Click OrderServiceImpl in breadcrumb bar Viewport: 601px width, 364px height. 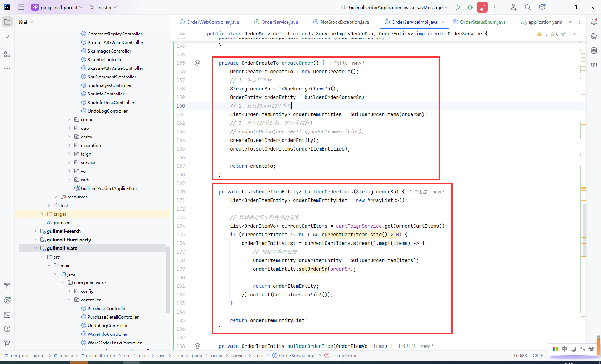(x=294, y=355)
